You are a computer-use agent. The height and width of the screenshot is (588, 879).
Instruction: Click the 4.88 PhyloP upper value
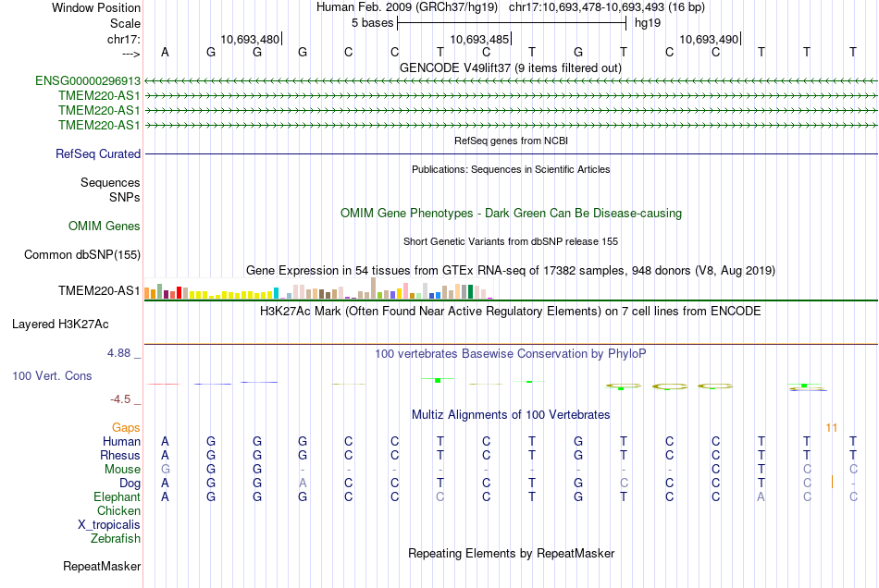click(118, 353)
